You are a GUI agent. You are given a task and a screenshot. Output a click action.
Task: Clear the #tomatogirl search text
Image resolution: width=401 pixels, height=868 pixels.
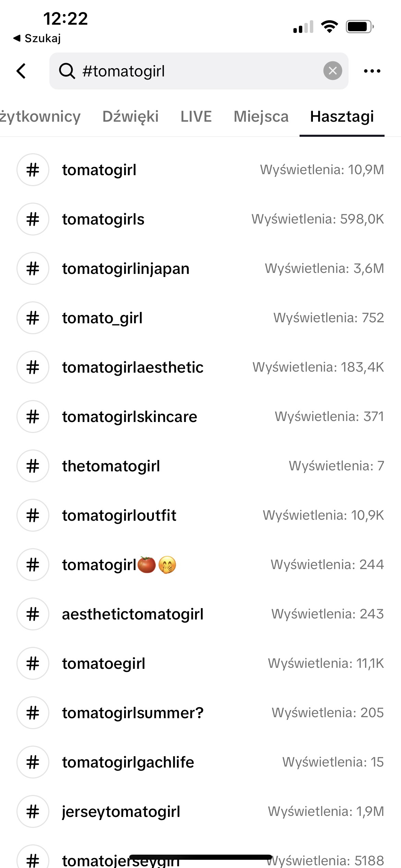pyautogui.click(x=332, y=71)
